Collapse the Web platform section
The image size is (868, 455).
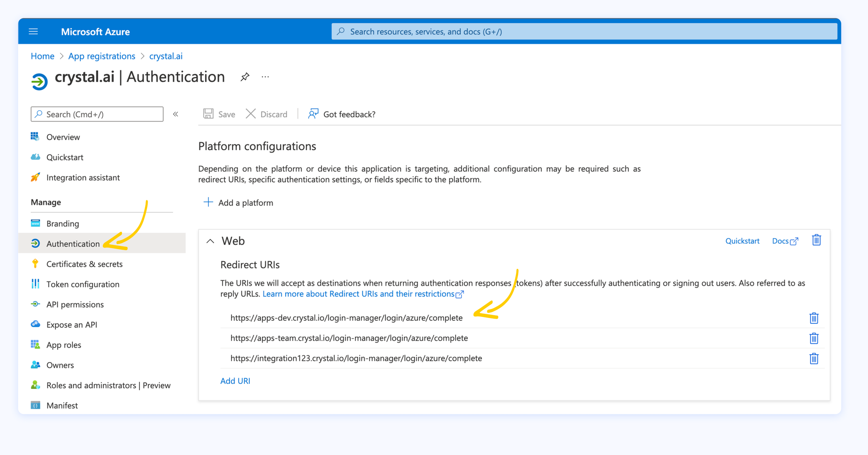click(x=210, y=241)
